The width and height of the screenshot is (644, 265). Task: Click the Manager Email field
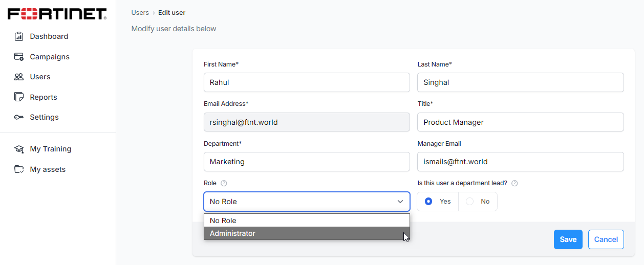coord(520,162)
